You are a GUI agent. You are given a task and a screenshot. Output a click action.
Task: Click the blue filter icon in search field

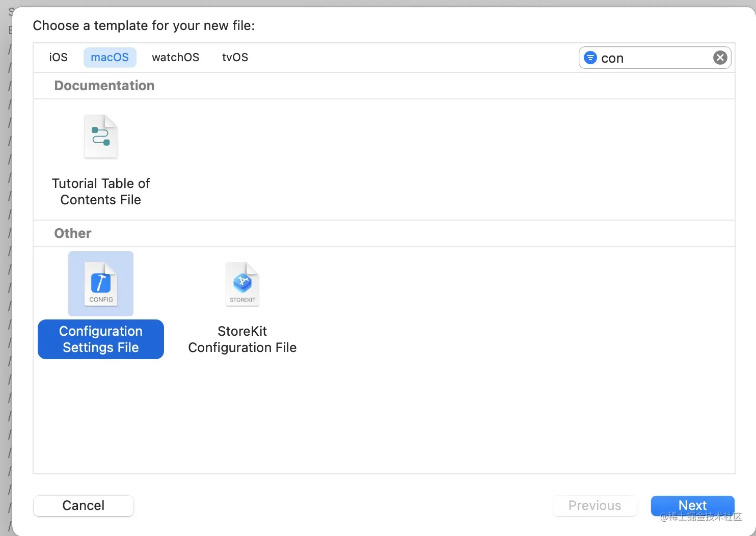590,58
